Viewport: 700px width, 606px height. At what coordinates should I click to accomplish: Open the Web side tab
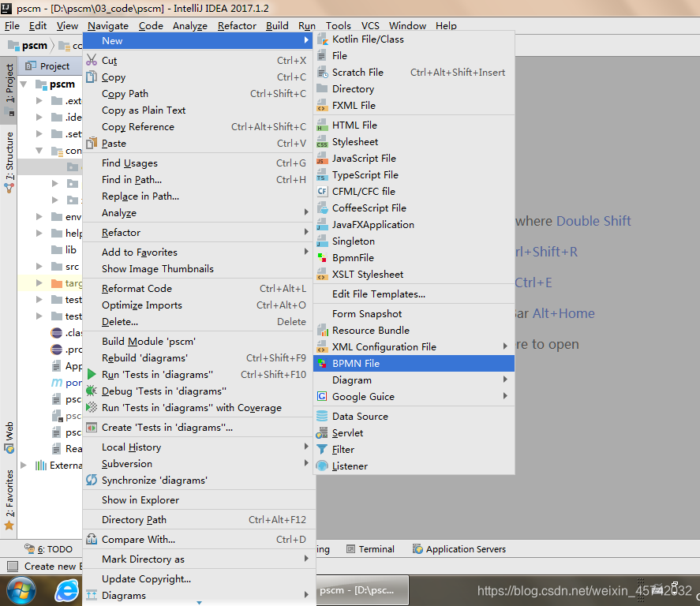coord(9,437)
